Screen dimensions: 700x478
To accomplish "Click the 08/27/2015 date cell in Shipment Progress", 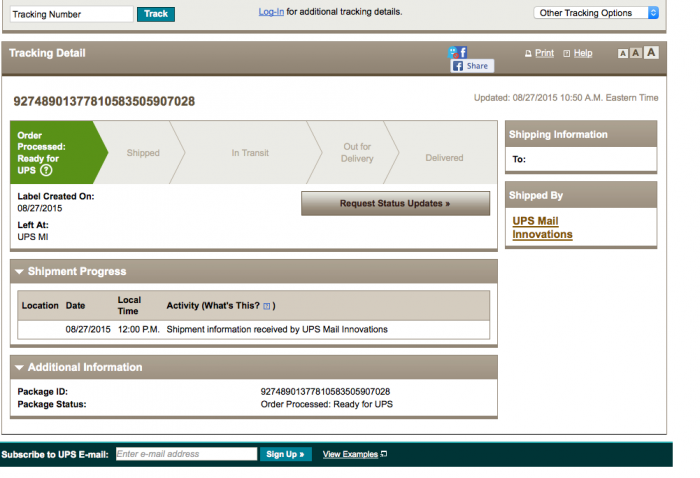I will [88, 329].
